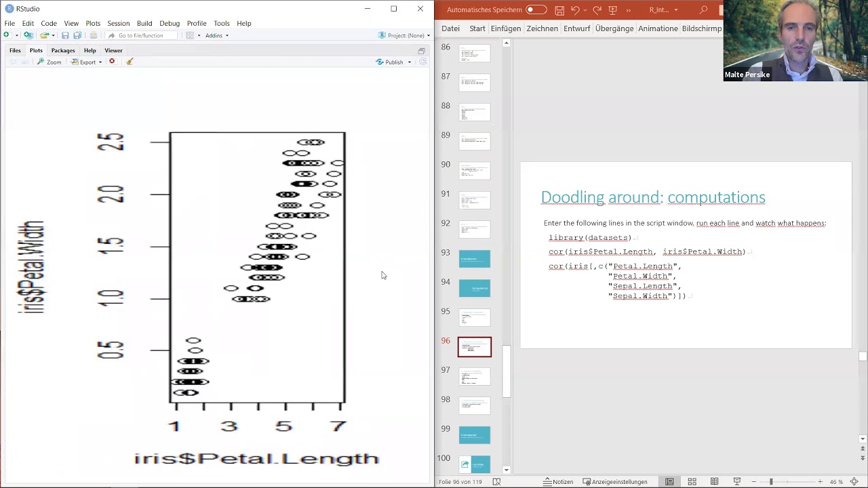Click Folie 96 von 119 indicator

click(x=460, y=482)
